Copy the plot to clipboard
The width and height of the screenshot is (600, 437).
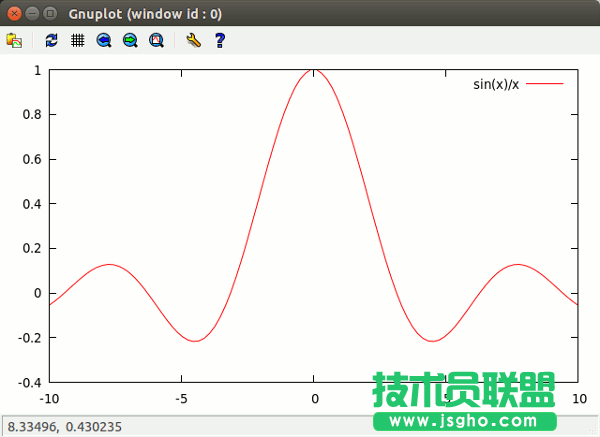14,40
